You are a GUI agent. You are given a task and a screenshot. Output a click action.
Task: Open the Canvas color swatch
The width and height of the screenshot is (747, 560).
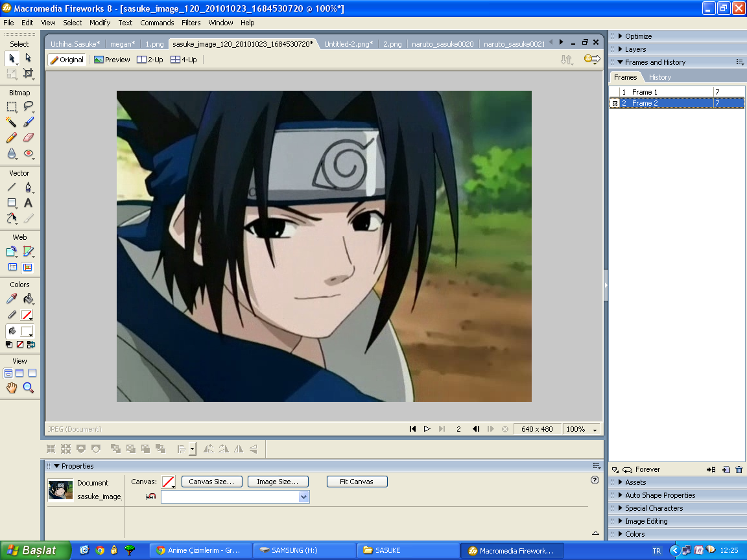pyautogui.click(x=168, y=482)
